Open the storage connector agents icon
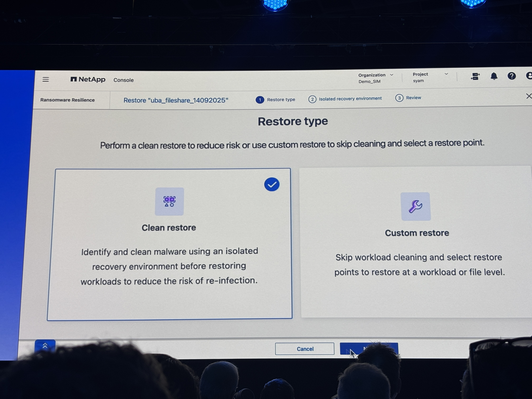 [x=475, y=77]
